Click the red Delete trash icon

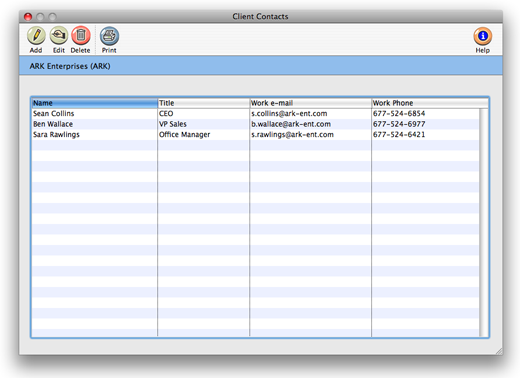pos(81,36)
